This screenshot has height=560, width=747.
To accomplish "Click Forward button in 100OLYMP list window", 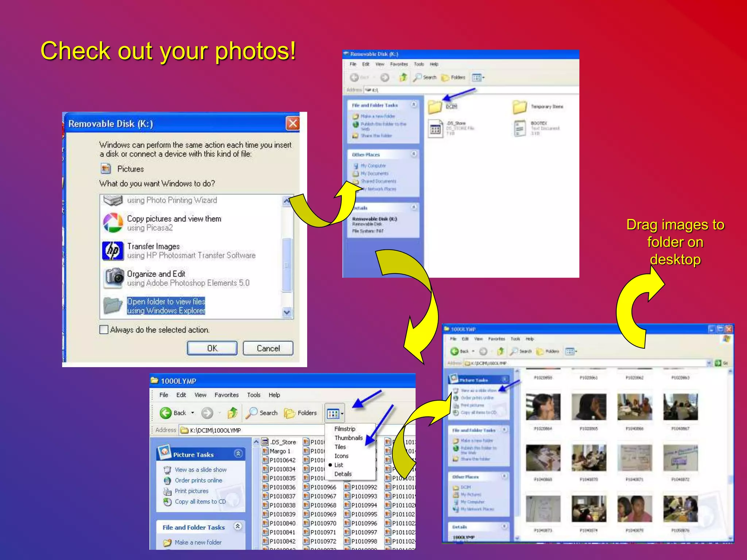I will click(x=207, y=413).
